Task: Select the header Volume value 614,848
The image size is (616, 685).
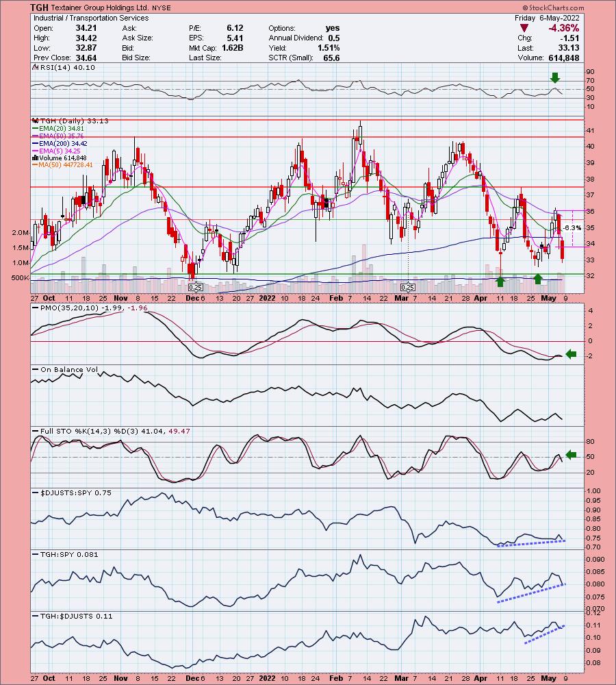Action: 564,58
